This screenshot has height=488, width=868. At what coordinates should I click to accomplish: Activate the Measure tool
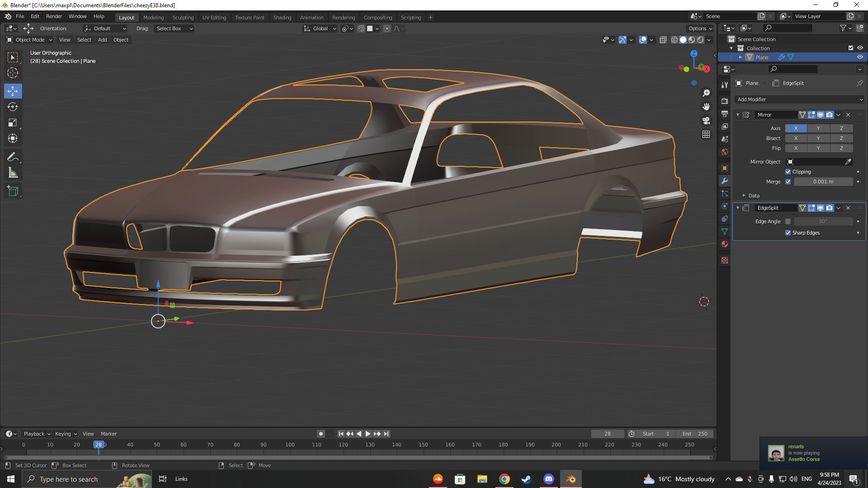coord(13,173)
